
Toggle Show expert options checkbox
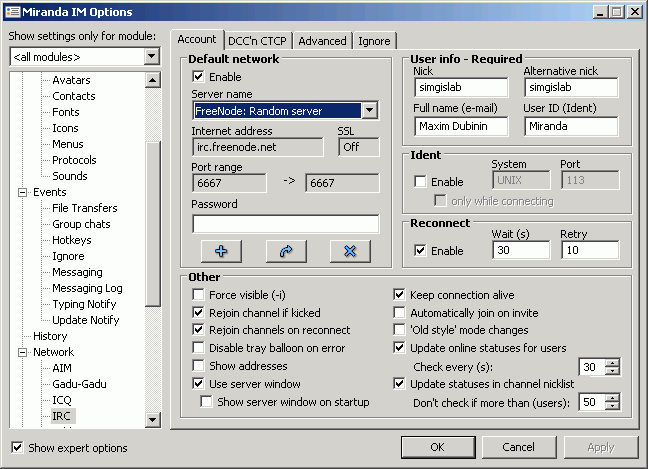[x=17, y=448]
